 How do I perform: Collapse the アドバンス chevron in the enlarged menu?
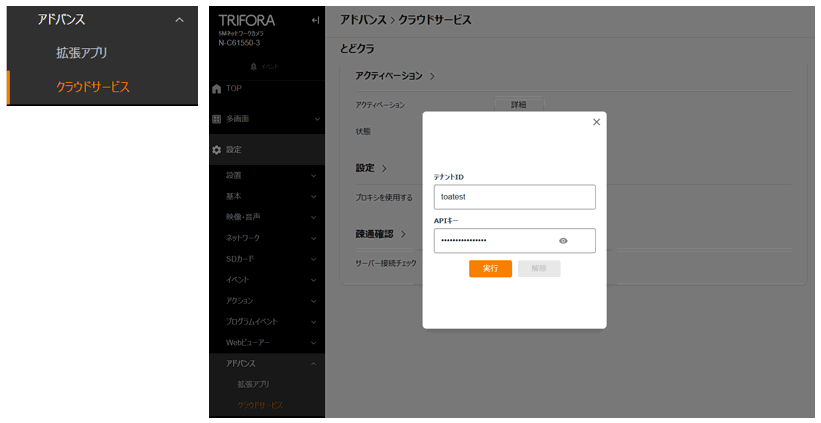180,20
